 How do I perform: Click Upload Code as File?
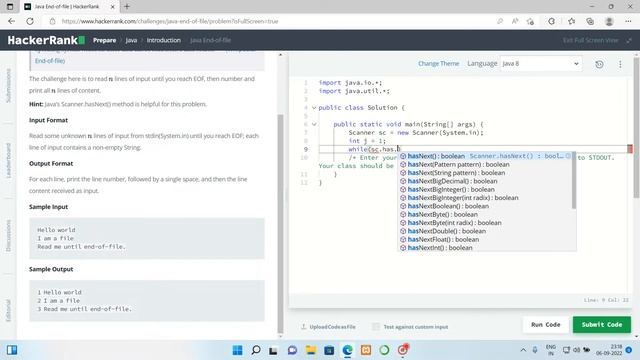[x=329, y=327]
